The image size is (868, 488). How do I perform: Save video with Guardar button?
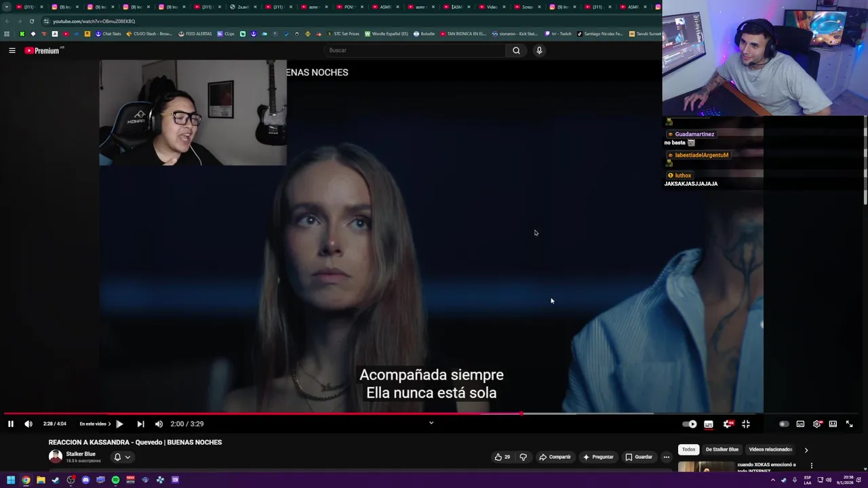639,457
